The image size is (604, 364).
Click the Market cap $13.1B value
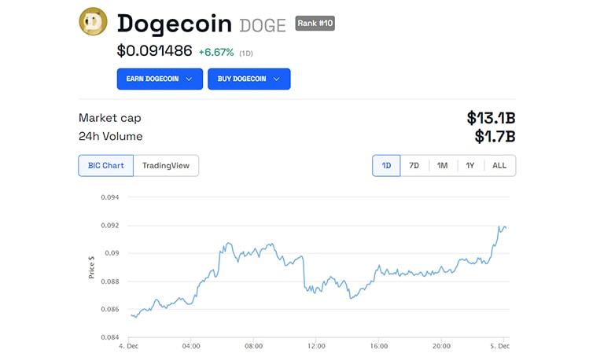click(491, 118)
